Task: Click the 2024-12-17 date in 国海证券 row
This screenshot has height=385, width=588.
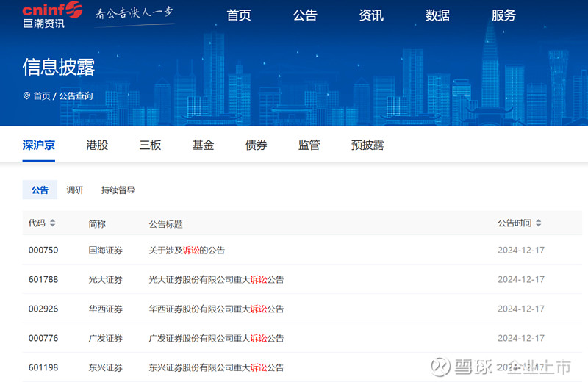Action: 521,251
